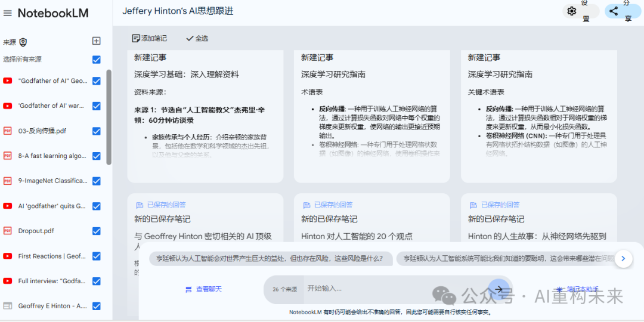Viewport: 644px width, 322px height.
Task: Click saved-response icon on Geoffrey Hinton AI card
Action: (x=139, y=205)
